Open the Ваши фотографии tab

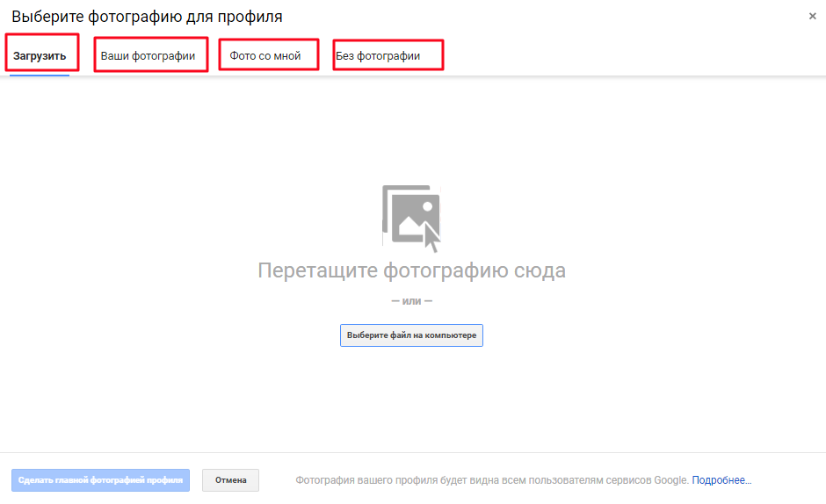coord(148,56)
